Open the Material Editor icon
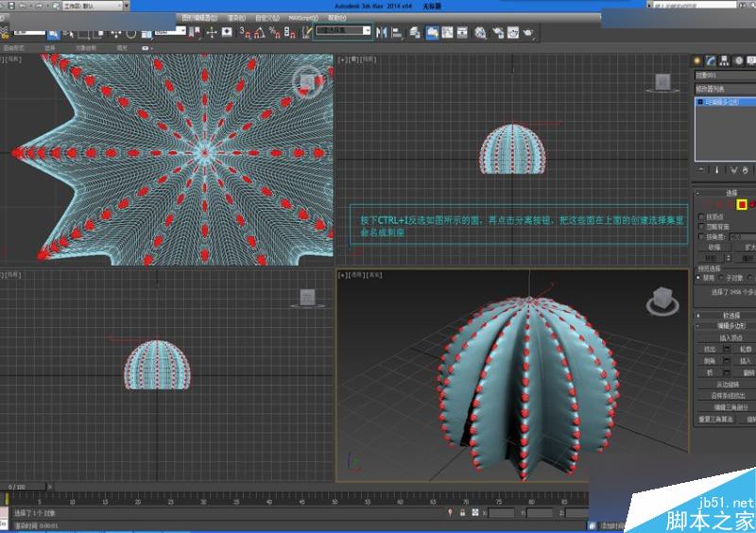Screen dimensions: 756x533 coord(480,32)
